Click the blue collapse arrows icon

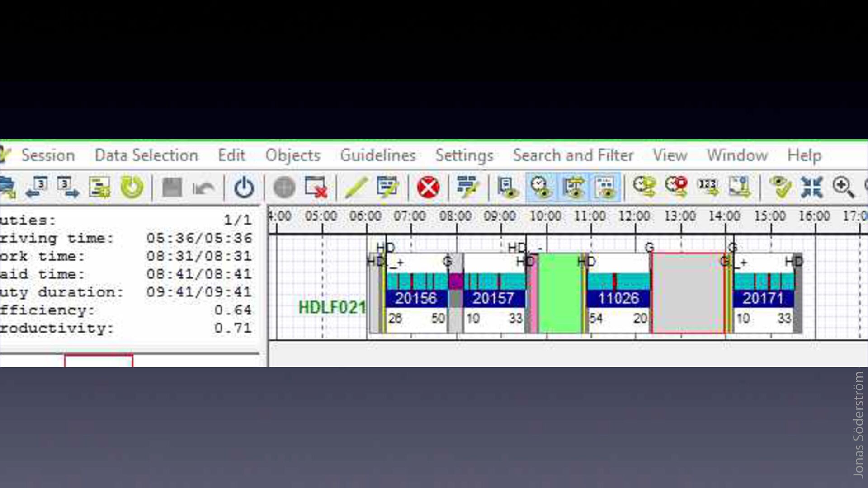coord(811,187)
